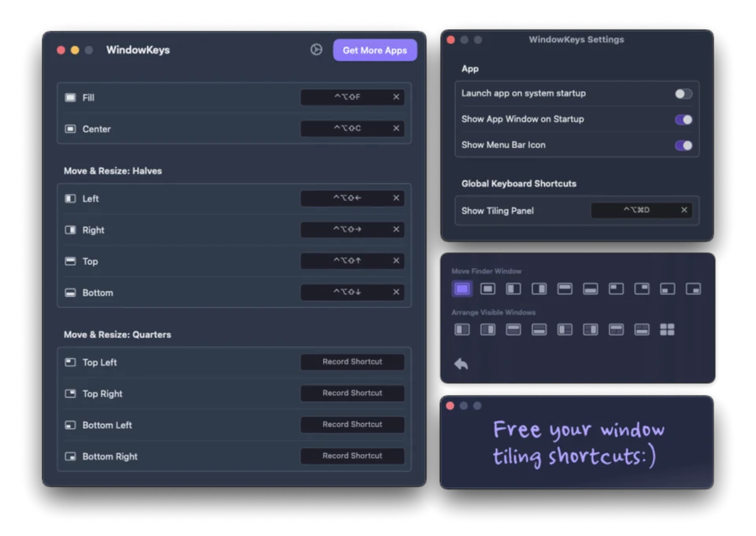Select top-right quarter icon in Move Finder Window row
This screenshot has height=536, width=756.
point(642,288)
